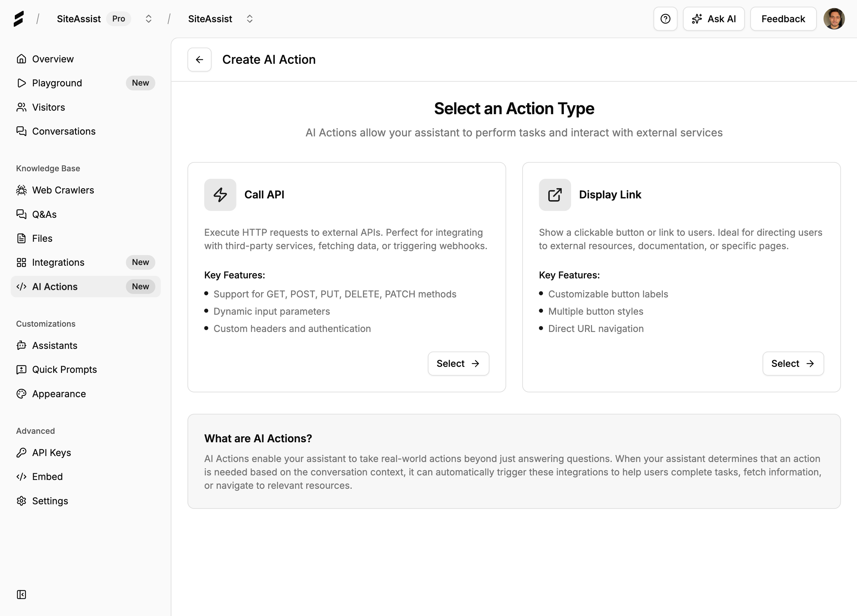Open Playground in the sidebar menu
The height and width of the screenshot is (616, 857).
point(57,83)
